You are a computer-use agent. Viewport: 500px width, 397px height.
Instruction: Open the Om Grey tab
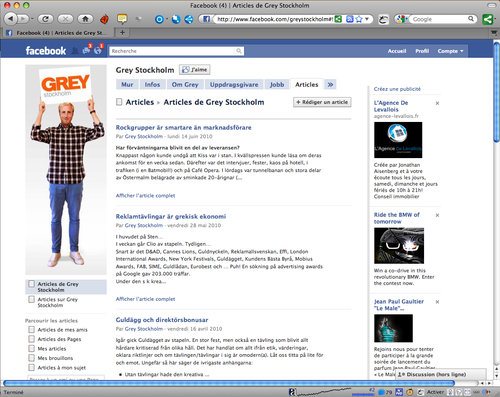[185, 84]
